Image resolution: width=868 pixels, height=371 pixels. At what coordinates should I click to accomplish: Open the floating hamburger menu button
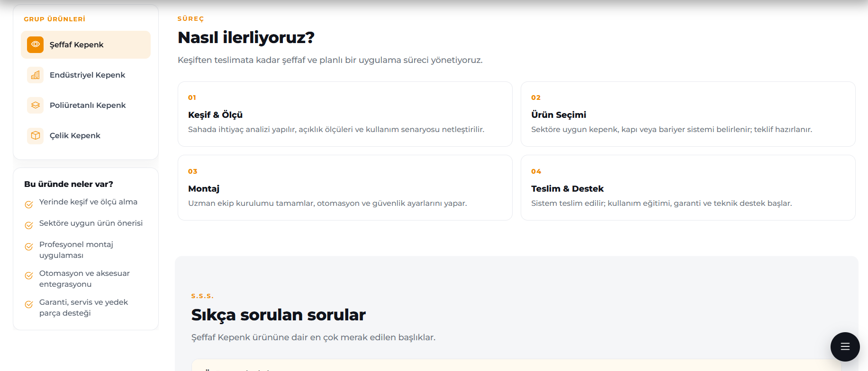tap(845, 347)
